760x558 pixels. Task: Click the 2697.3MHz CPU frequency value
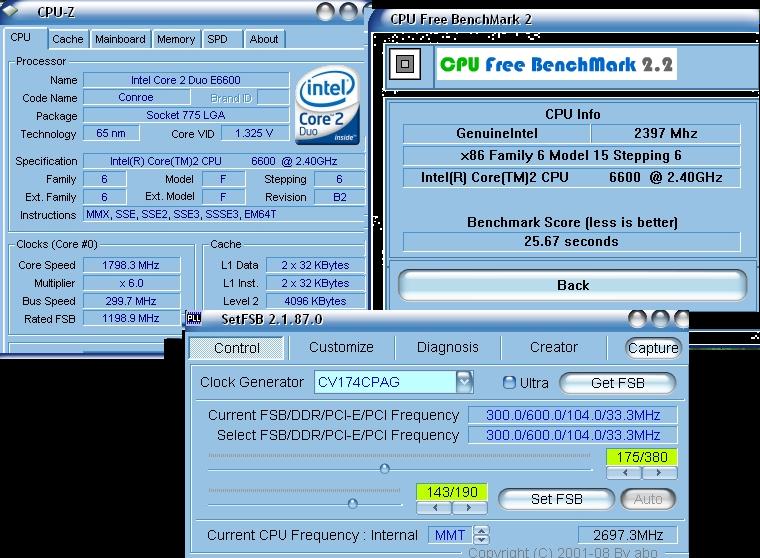[628, 535]
